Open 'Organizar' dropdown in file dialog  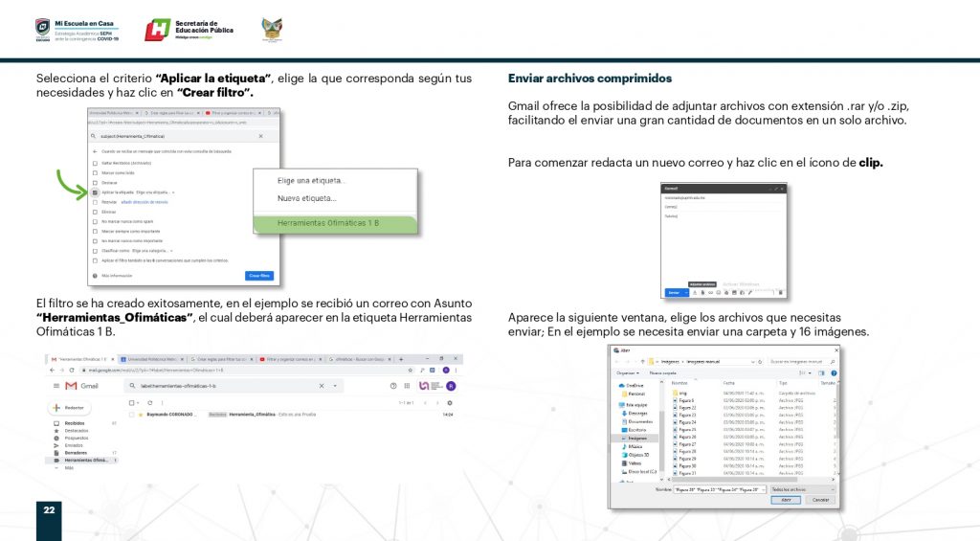[x=628, y=373]
